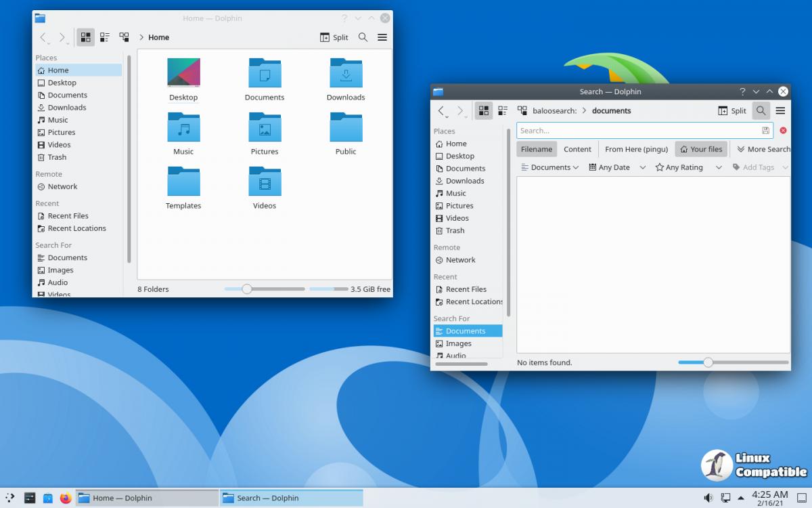Open hamburger menu in Home Dolphin window

[x=382, y=37]
